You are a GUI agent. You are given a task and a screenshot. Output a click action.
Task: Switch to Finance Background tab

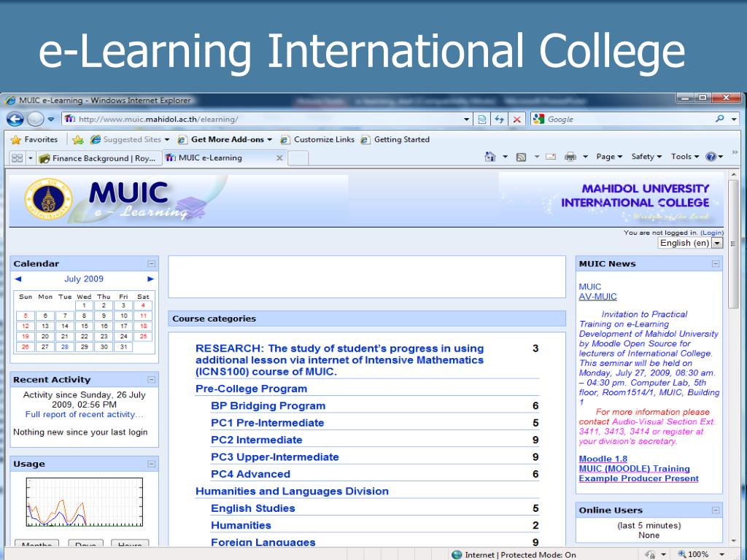tap(98, 158)
